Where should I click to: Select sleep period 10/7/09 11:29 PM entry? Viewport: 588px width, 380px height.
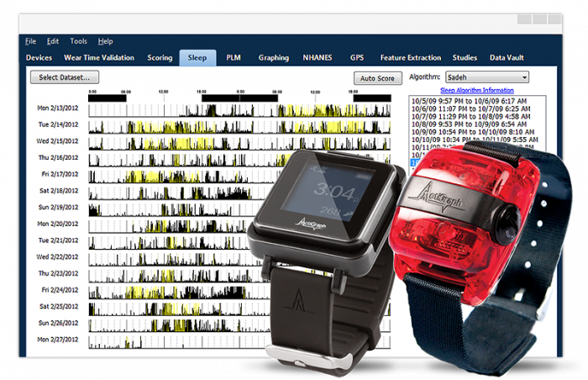(470, 116)
